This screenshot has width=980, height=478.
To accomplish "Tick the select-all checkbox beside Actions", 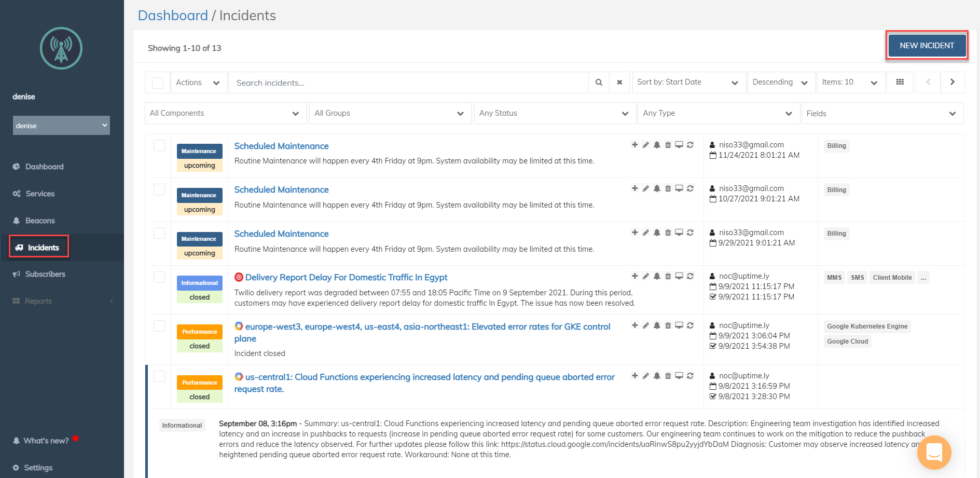I will pyautogui.click(x=158, y=83).
